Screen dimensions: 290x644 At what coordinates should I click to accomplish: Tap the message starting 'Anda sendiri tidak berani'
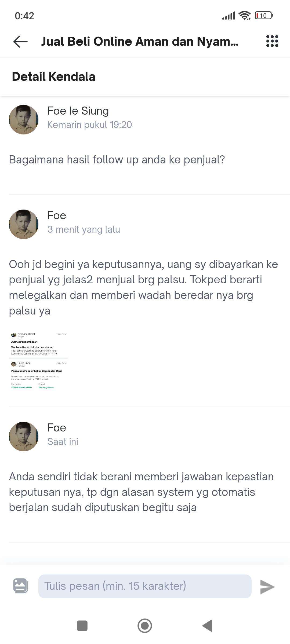(x=141, y=492)
